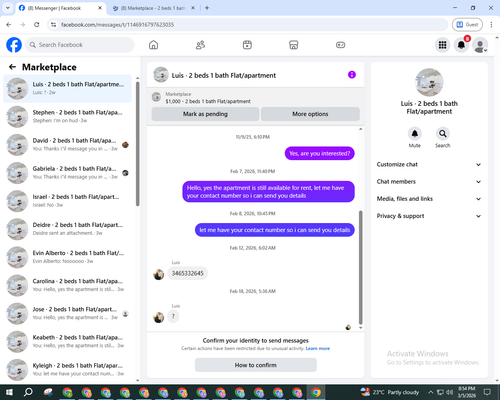Expand the Privacy & support section
This screenshot has width=500, height=400.
pyautogui.click(x=429, y=216)
